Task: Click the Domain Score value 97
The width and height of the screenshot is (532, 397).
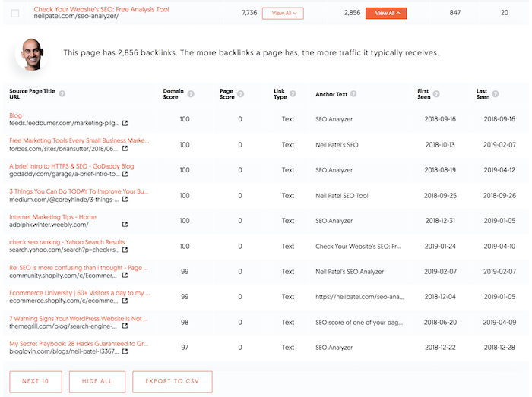Action: [185, 347]
